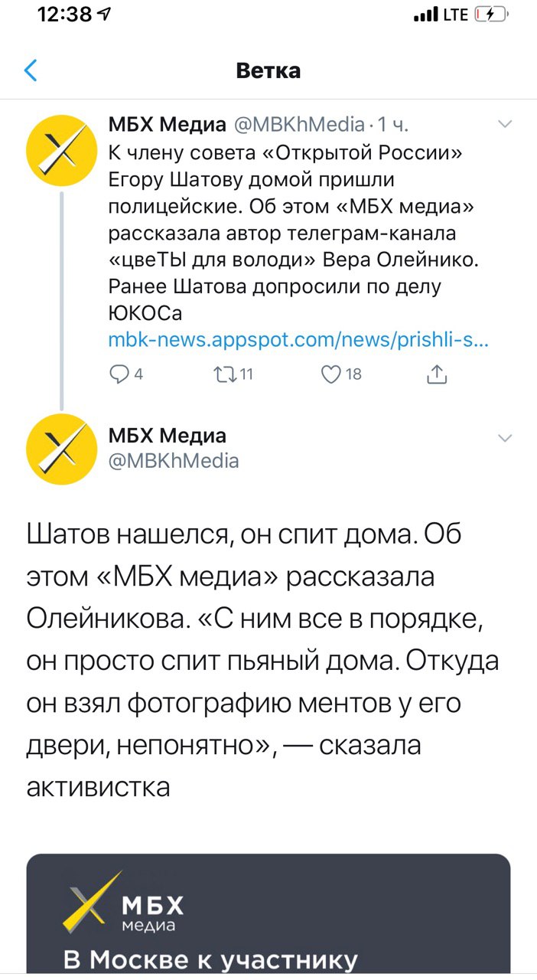Tap the "Ветка" header title

pyautogui.click(x=268, y=71)
